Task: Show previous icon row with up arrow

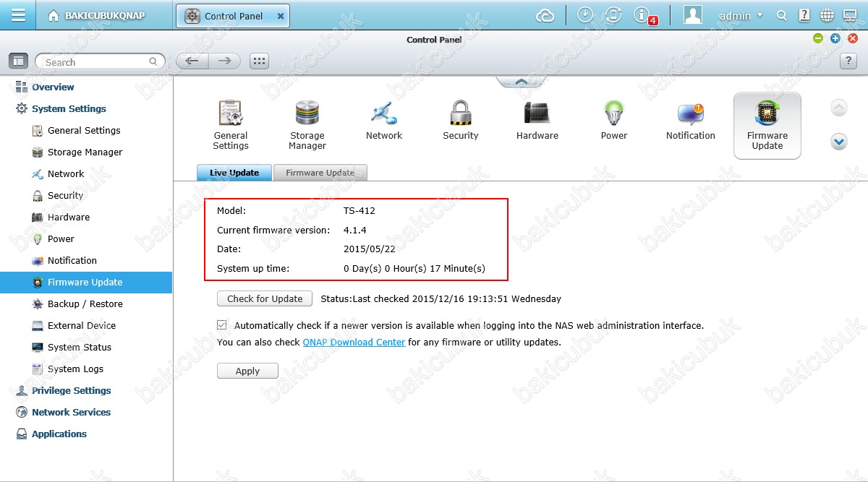Action: pyautogui.click(x=839, y=108)
